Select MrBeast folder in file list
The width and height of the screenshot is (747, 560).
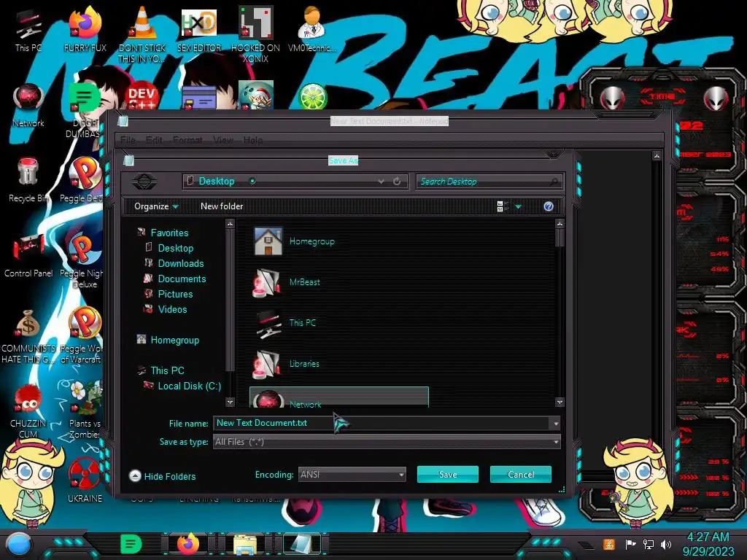287,282
